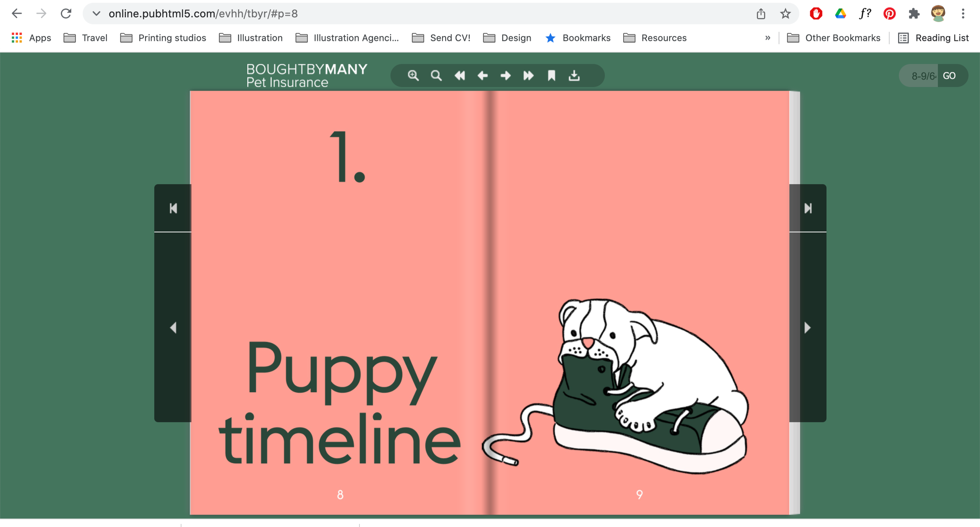Viewport: 980px width, 527px height.
Task: Jump to first page with double-left arrow
Action: [x=459, y=76]
